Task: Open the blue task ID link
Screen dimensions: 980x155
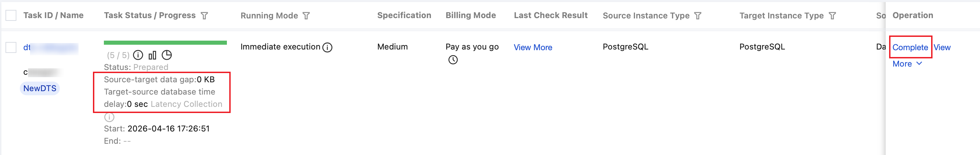Action: click(x=27, y=47)
